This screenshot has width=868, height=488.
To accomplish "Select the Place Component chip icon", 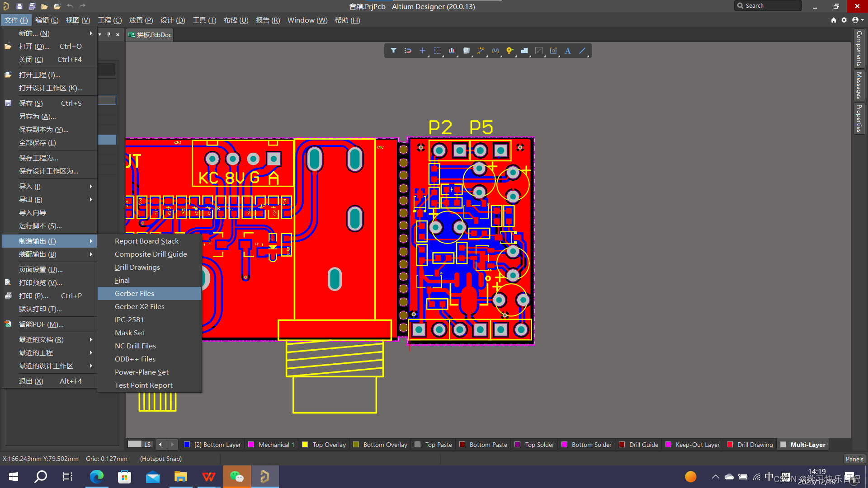I will pos(466,51).
